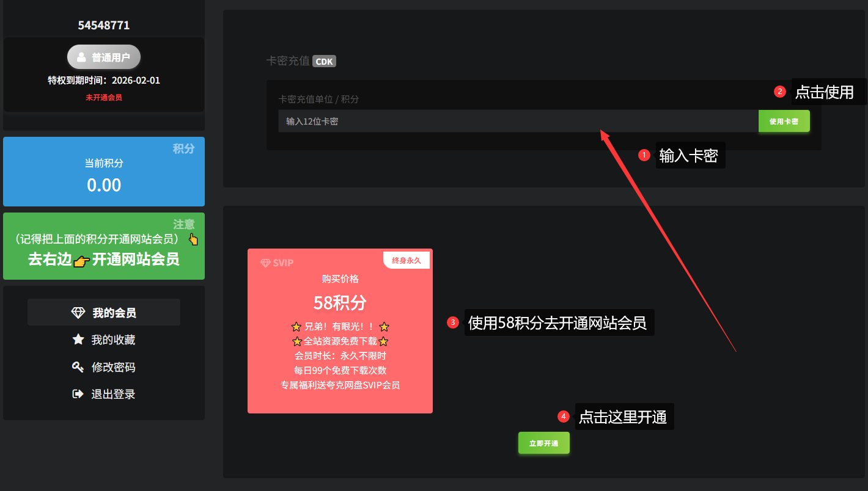Click the blue 当前积分 balance card
The width and height of the screenshot is (868, 491).
pos(104,172)
